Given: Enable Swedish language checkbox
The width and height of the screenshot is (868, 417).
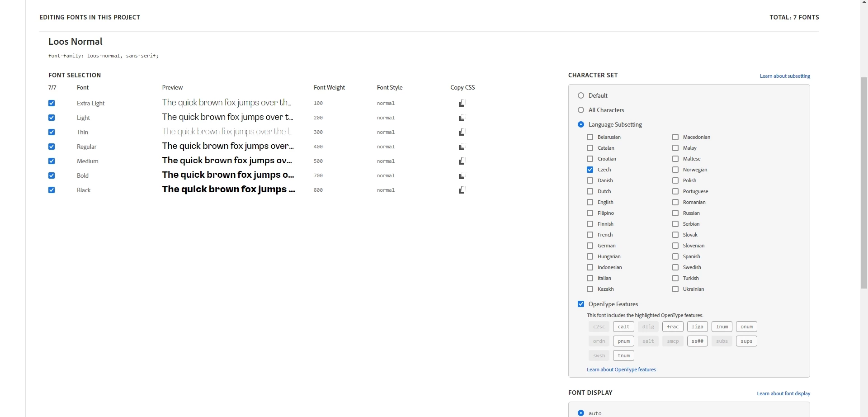Looking at the screenshot, I should (x=675, y=267).
